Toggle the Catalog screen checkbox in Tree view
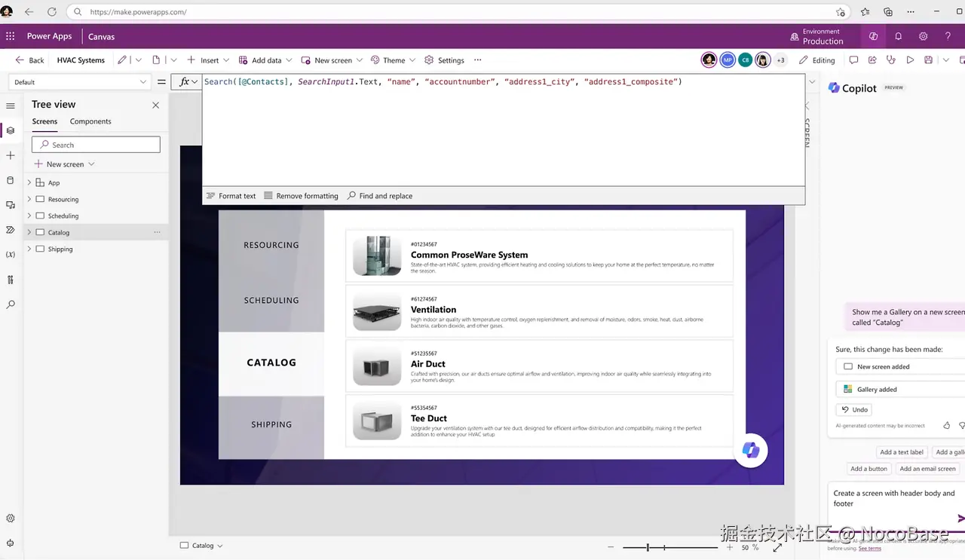Viewport: 965px width, 560px height. (40, 232)
